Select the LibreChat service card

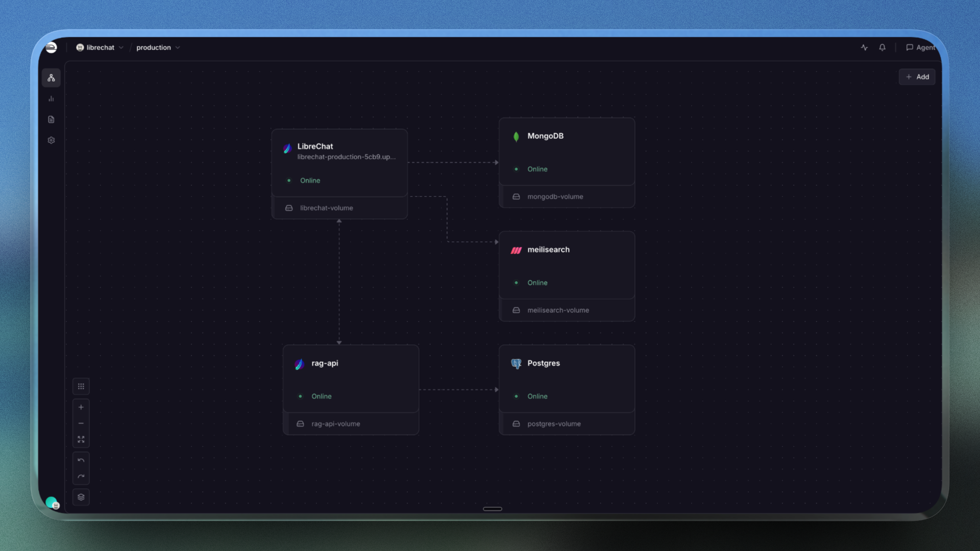pos(339,163)
